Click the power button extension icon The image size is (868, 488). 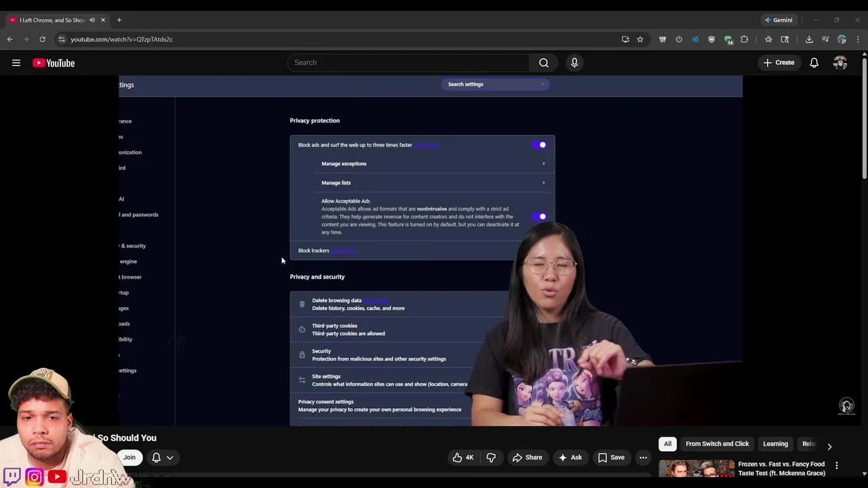[679, 39]
